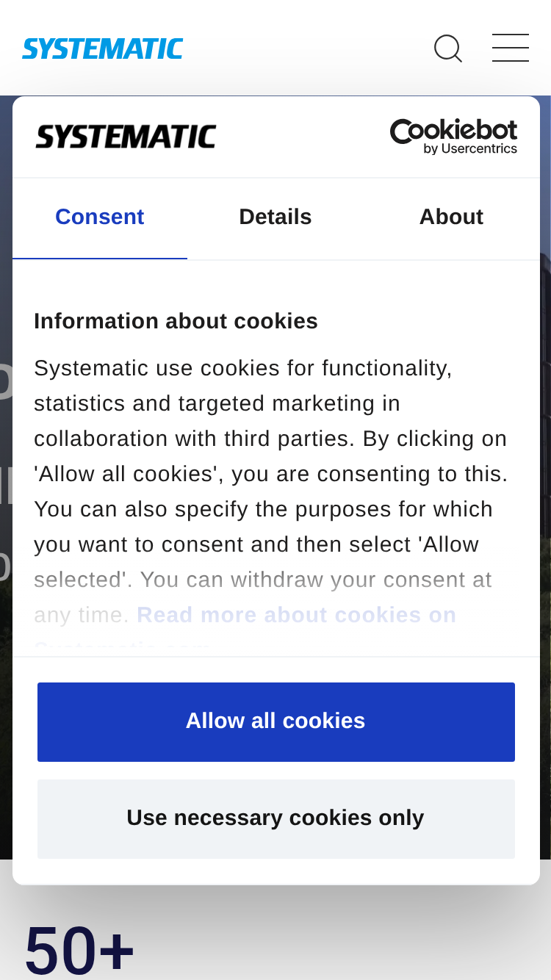Viewport: 551px width, 980px height.
Task: Switch to the Consent tab
Action: 100,217
